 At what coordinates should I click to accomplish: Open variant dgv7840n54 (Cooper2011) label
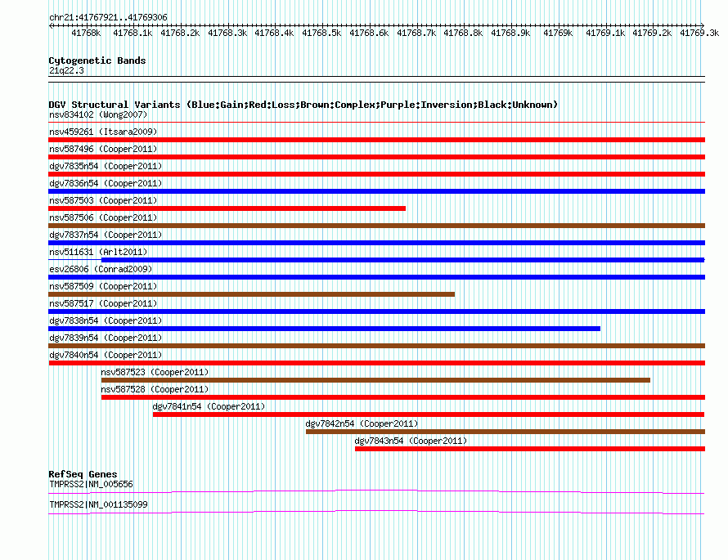point(106,355)
